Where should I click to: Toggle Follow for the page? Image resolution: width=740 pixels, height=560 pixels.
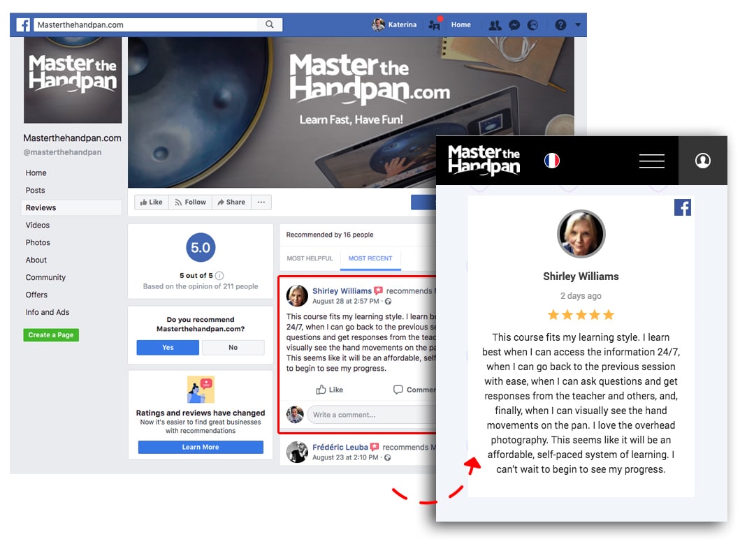189,202
